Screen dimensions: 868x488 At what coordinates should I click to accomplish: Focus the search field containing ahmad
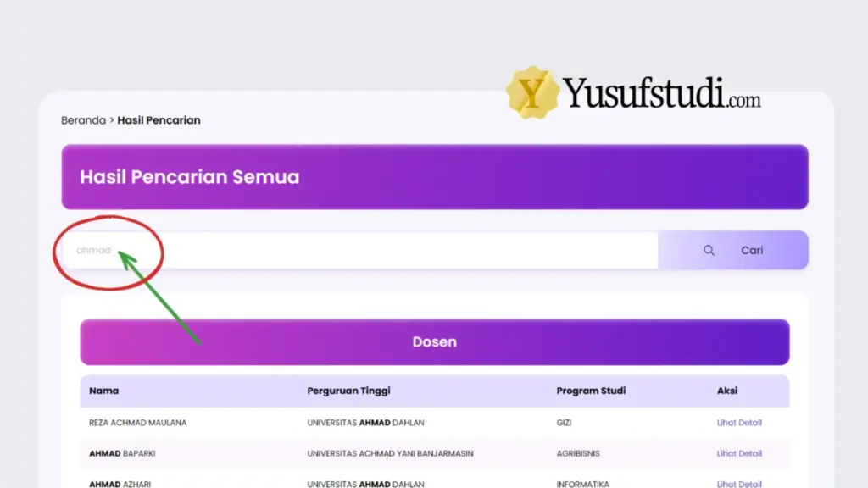tap(359, 250)
